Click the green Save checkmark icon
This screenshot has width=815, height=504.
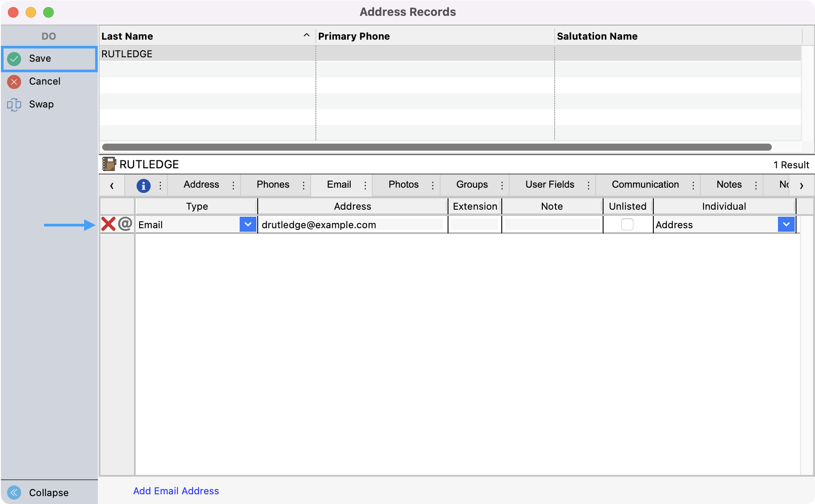click(14, 59)
